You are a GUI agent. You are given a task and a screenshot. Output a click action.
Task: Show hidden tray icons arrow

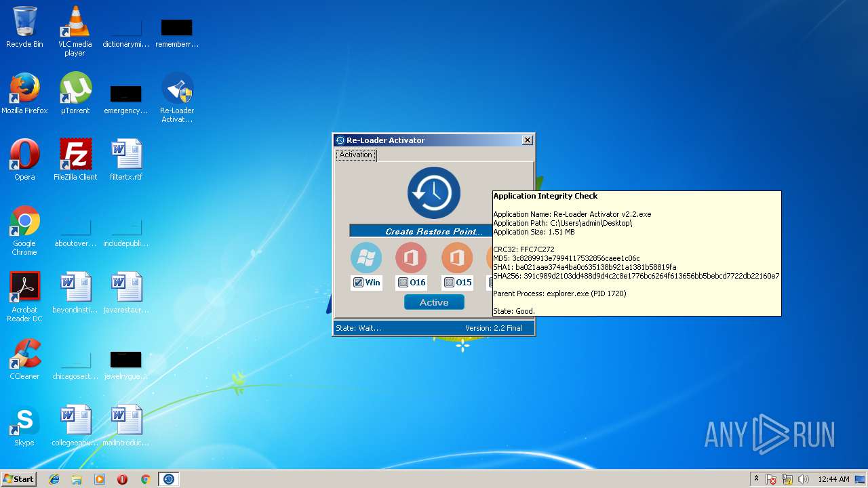click(756, 479)
